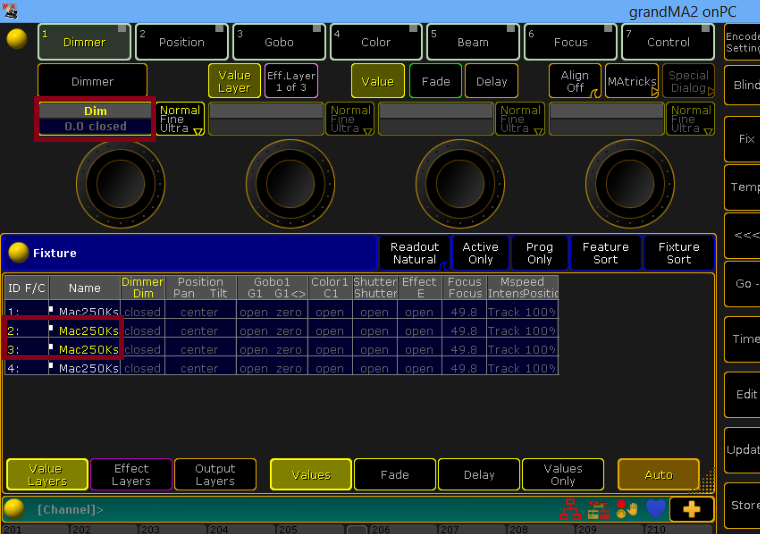The width and height of the screenshot is (760, 534).
Task: Switch to Value Layers in fixture sheet
Action: pos(47,474)
